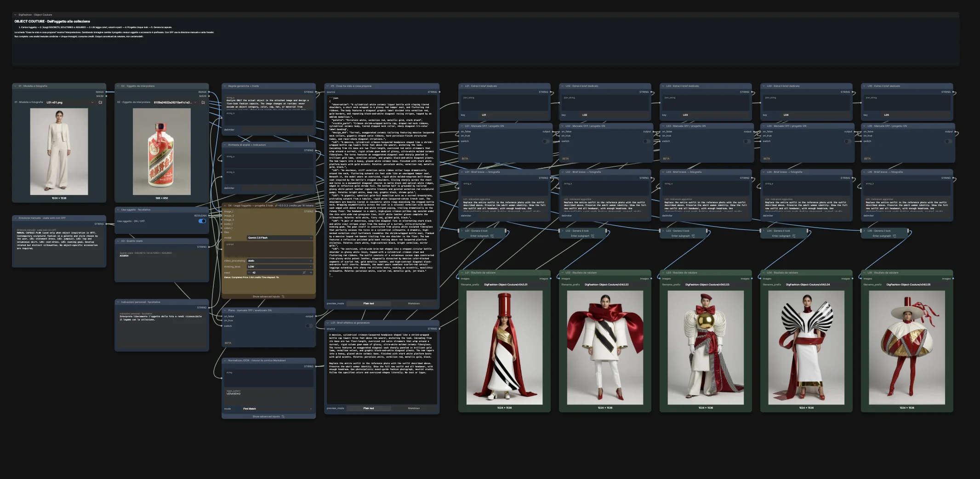Click regex_pattern field in Normalizza JSON node

click(x=269, y=396)
